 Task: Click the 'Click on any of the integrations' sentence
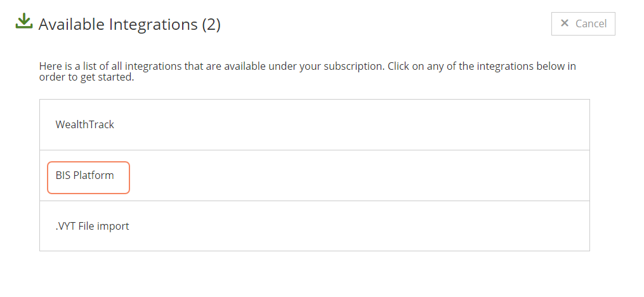click(308, 72)
